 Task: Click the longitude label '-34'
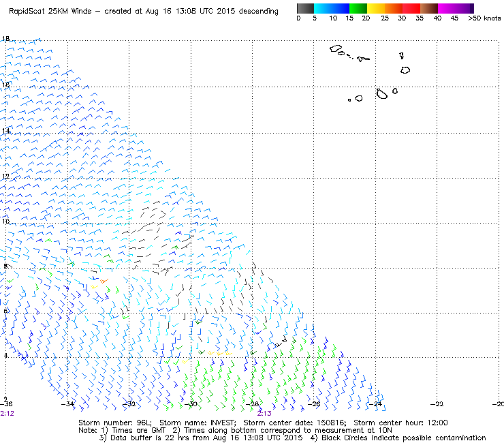pos(67,404)
